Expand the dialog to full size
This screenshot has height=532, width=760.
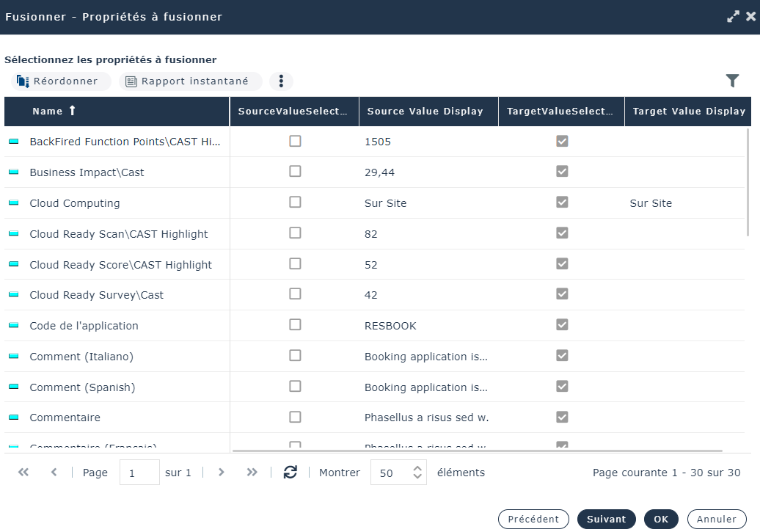pos(732,16)
